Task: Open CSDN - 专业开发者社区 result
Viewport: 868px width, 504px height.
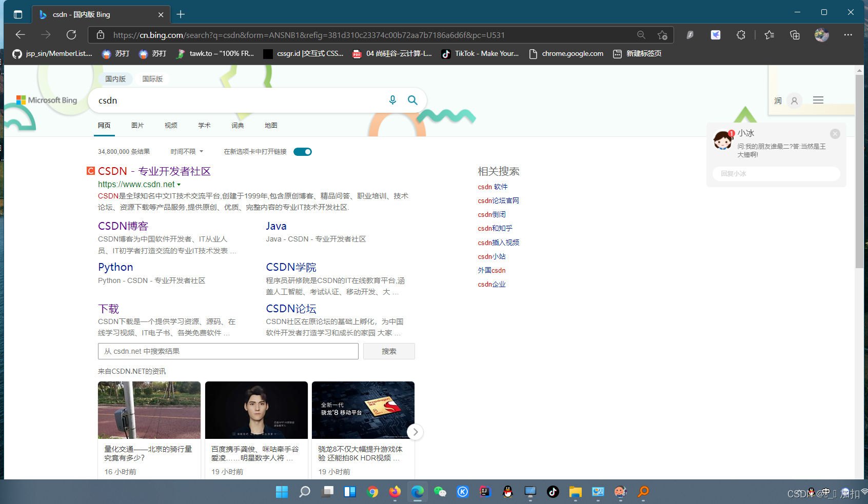Action: click(x=154, y=171)
